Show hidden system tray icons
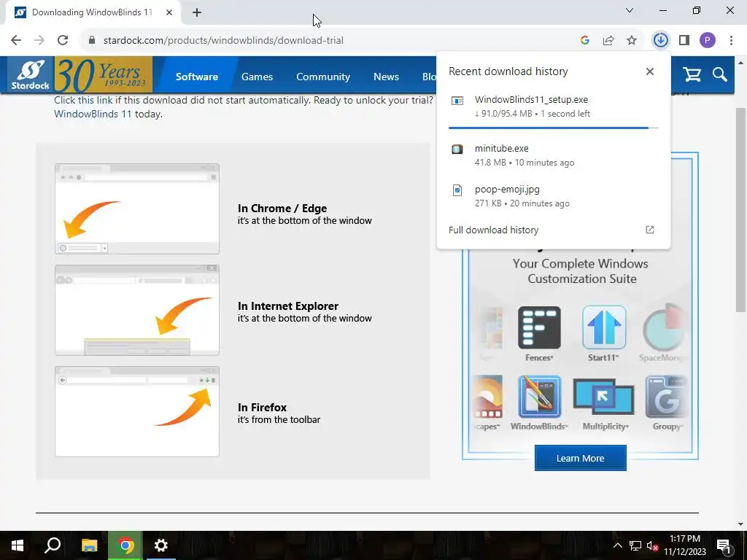The height and width of the screenshot is (560, 747). pos(617,545)
